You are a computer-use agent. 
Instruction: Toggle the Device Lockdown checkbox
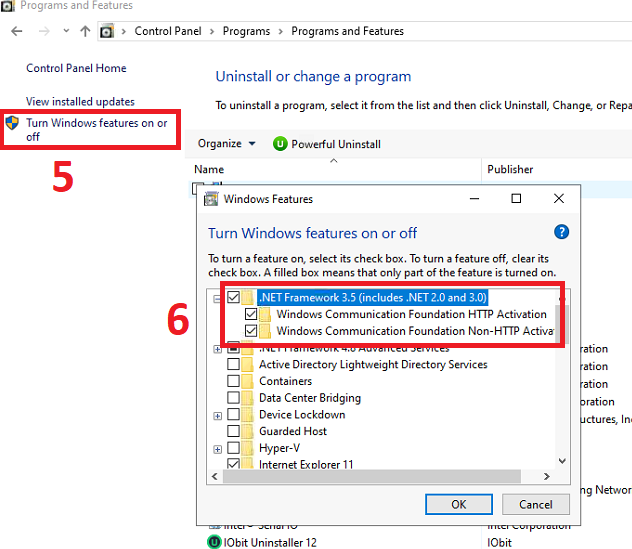(233, 414)
